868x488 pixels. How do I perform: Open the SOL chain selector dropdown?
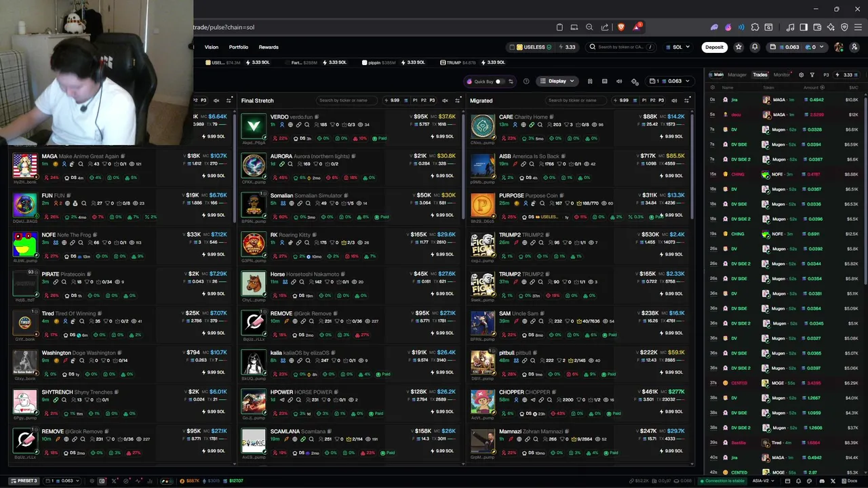pos(677,47)
